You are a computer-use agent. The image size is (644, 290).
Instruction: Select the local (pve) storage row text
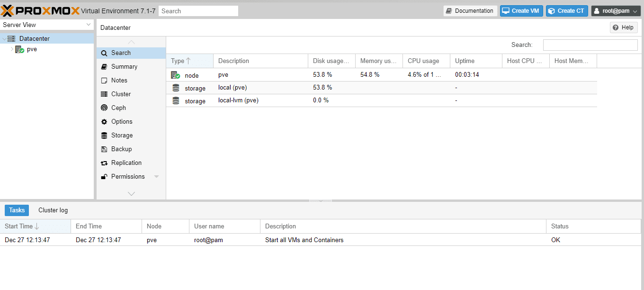tap(233, 88)
